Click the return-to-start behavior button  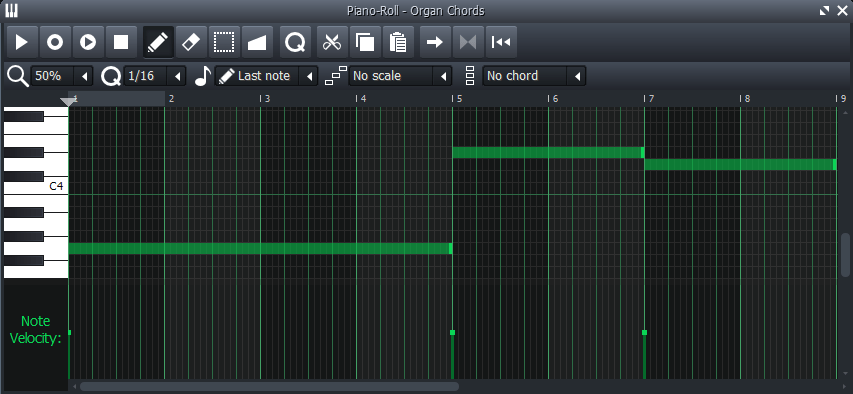tap(501, 42)
